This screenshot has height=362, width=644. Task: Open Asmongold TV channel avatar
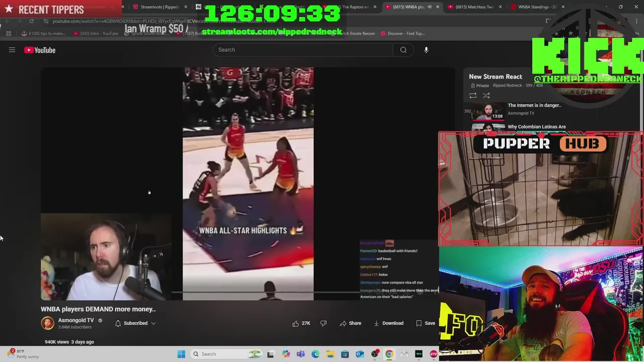click(47, 323)
